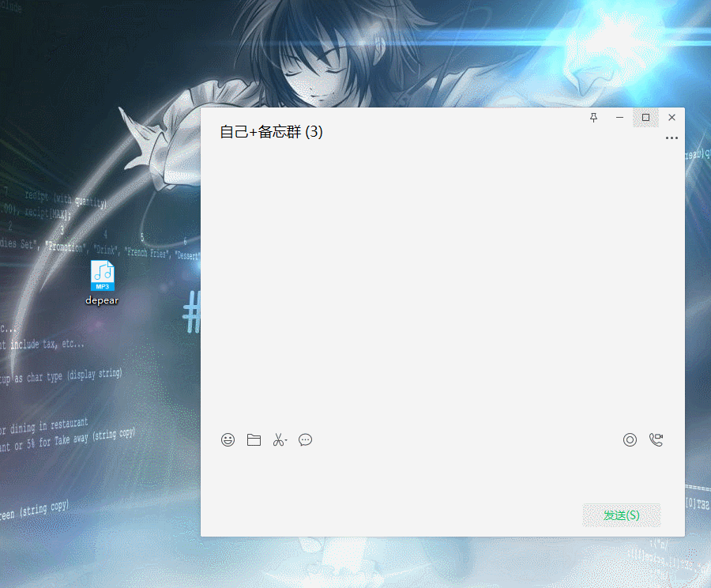Select the depear MP3 file on desktop
This screenshot has height=588, width=711.
(x=103, y=282)
